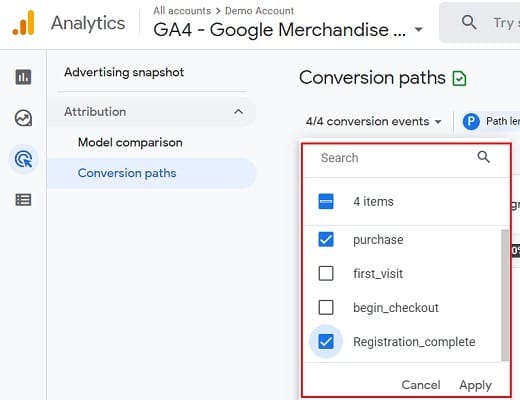Click the Demo Account breadcrumb
Screen dimensions: 520x400
259,11
